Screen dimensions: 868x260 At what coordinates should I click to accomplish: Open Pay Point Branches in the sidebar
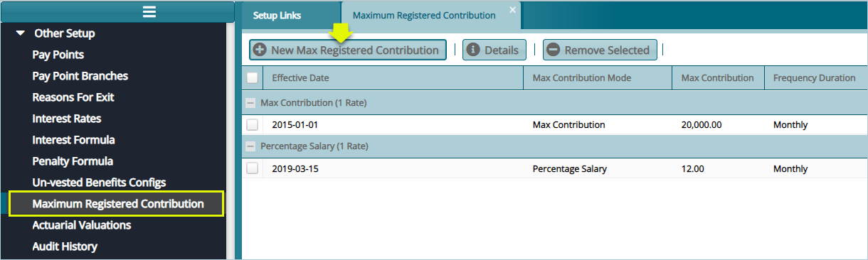point(80,76)
